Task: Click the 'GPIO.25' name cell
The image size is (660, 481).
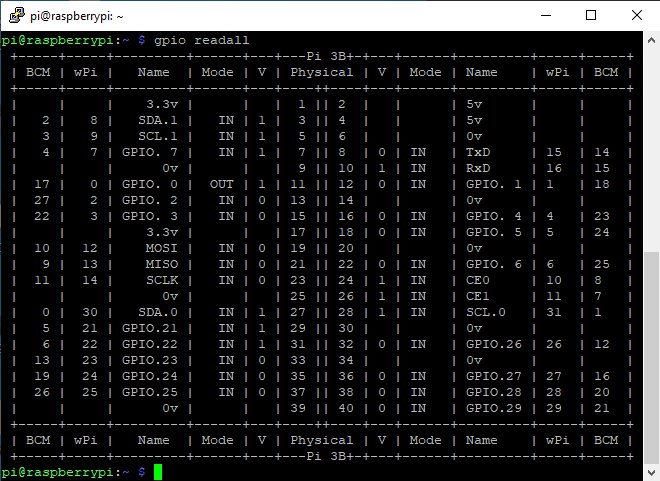Action: [150, 392]
